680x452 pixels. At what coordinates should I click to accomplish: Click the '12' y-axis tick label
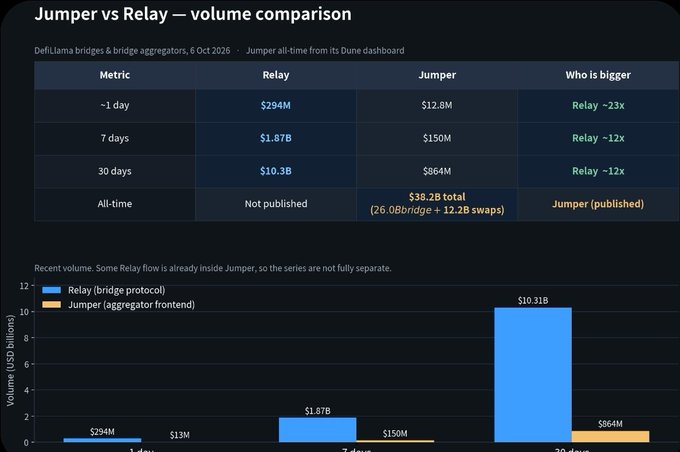[24, 286]
